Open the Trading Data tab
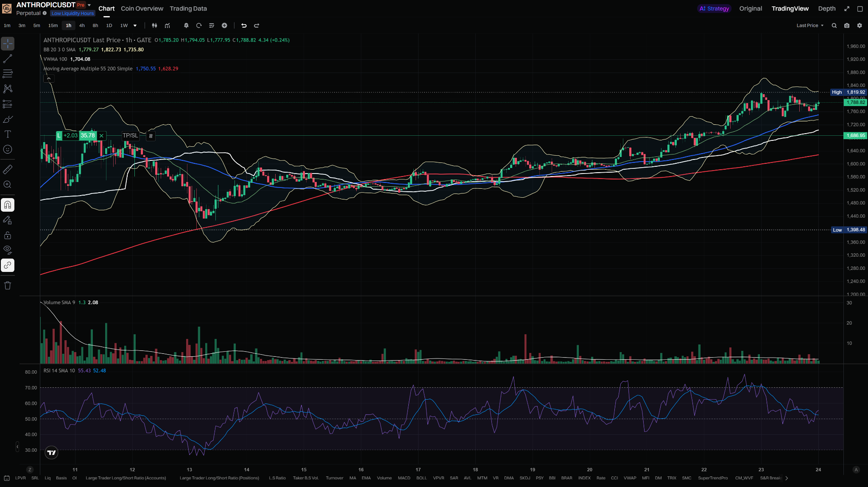 [x=188, y=8]
